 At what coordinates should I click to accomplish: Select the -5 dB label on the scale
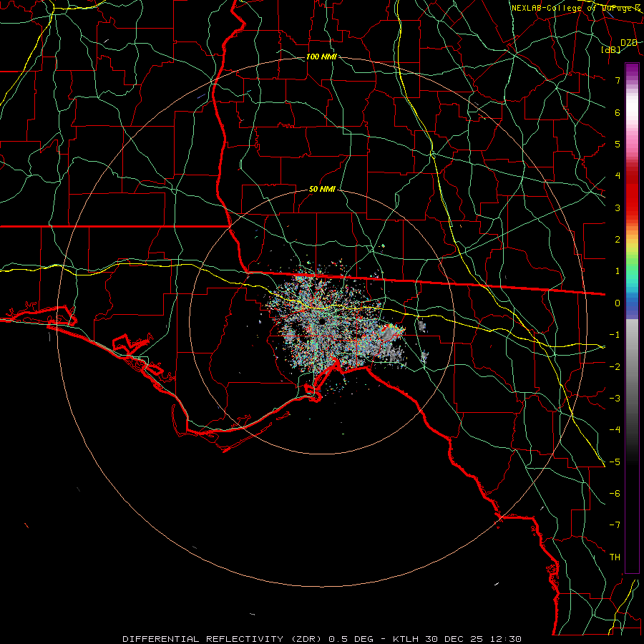615,462
